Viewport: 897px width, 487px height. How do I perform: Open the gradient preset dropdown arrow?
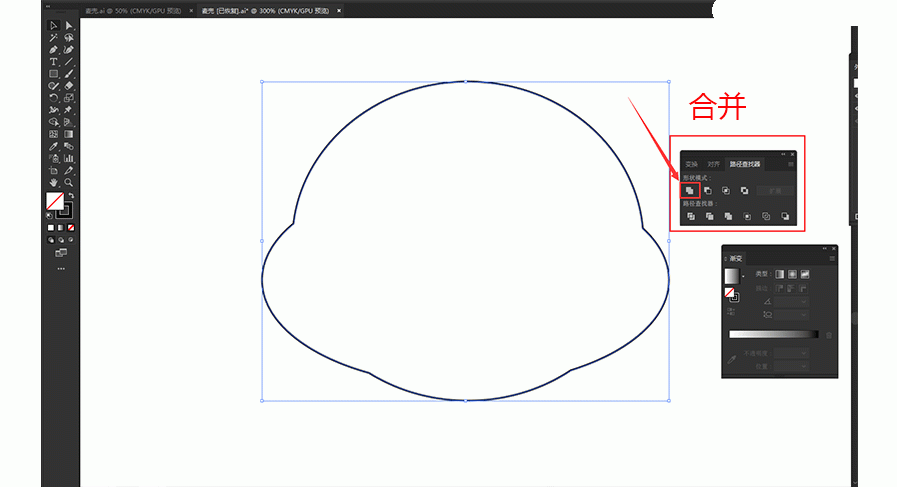pos(741,277)
